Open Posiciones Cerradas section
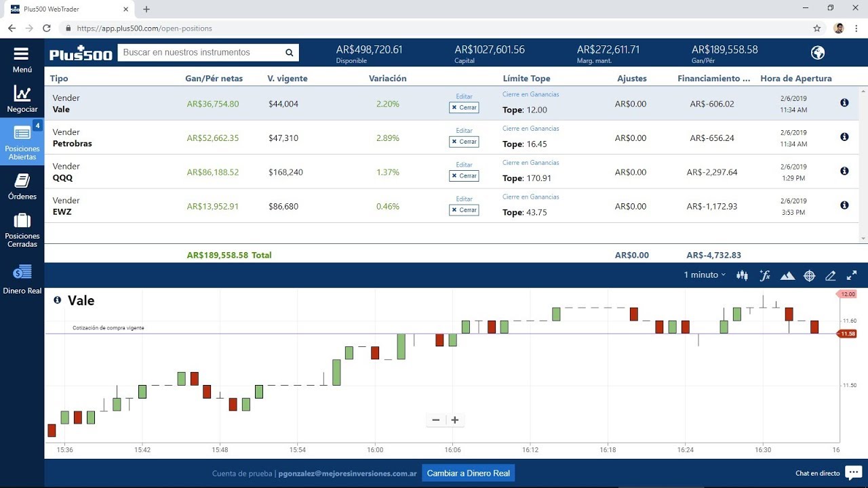 [x=22, y=230]
